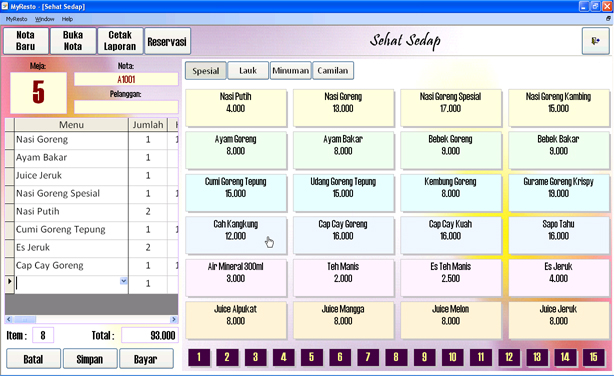
Task: Click the Pelanggan input field
Action: [x=126, y=107]
